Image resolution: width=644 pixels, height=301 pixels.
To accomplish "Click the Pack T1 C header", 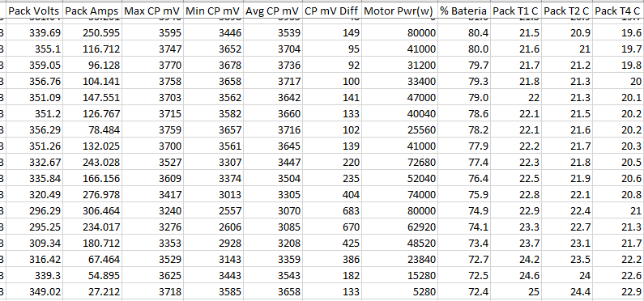I will click(x=516, y=11).
